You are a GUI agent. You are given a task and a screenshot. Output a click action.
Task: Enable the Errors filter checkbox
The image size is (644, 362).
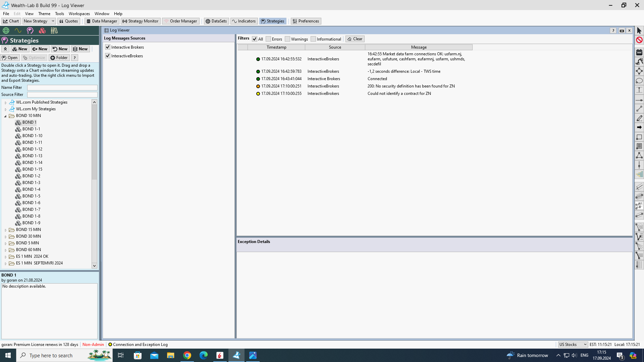click(268, 39)
